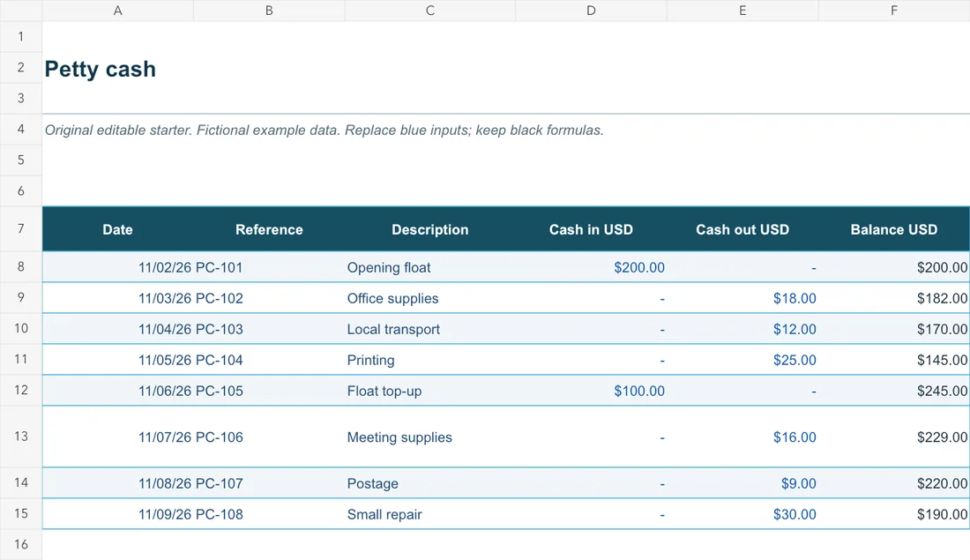Image resolution: width=970 pixels, height=560 pixels.
Task: Click the "Cash out USD" header cell
Action: [742, 229]
